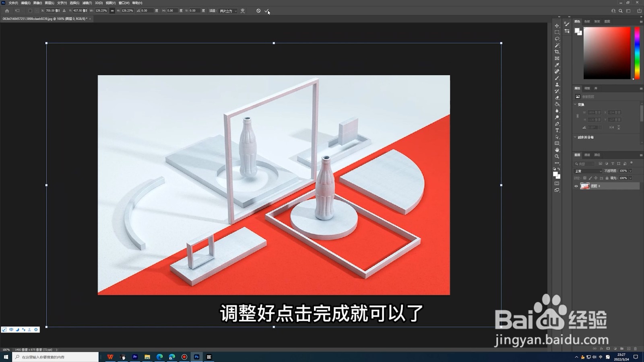Viewport: 644px width, 362px height.
Task: Select the Type tool
Action: [x=557, y=130]
